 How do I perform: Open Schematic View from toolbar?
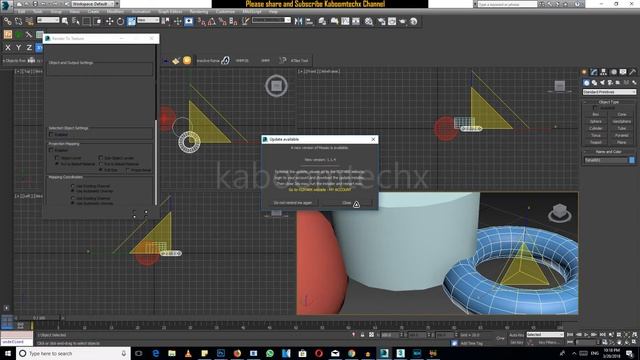(x=356, y=21)
